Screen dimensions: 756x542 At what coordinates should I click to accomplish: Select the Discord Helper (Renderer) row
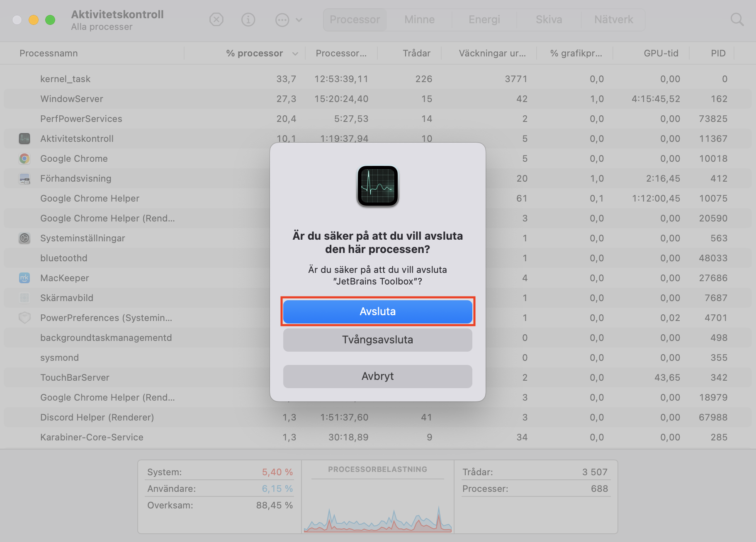tap(378, 417)
